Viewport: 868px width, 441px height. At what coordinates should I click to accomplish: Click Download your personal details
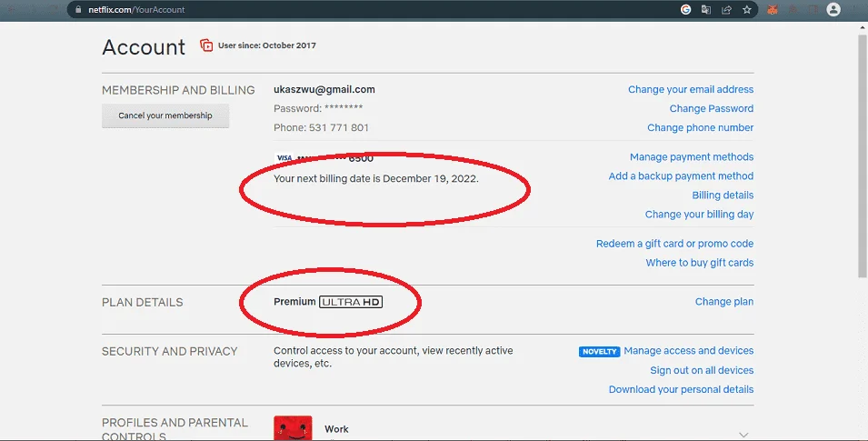(x=681, y=389)
